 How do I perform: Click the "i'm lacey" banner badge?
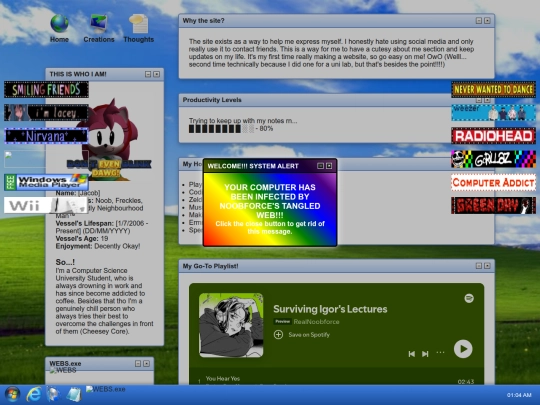46,113
